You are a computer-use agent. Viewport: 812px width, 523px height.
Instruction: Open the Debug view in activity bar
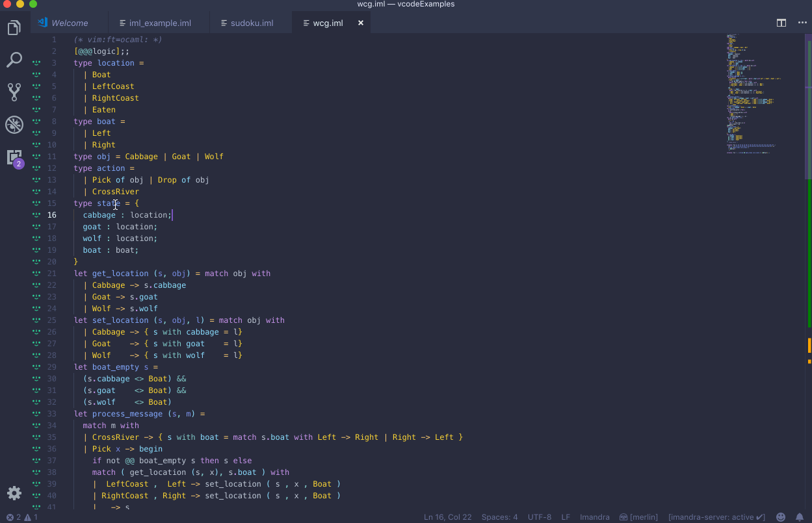click(14, 124)
